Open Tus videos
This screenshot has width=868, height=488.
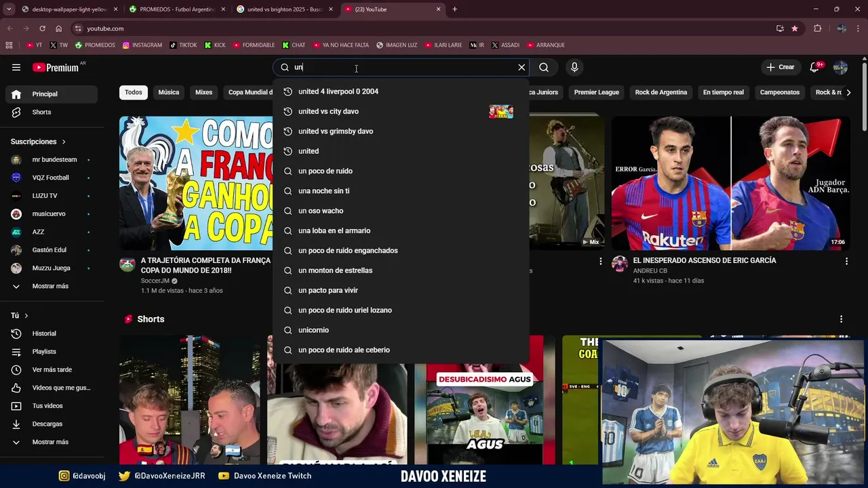tap(52, 406)
